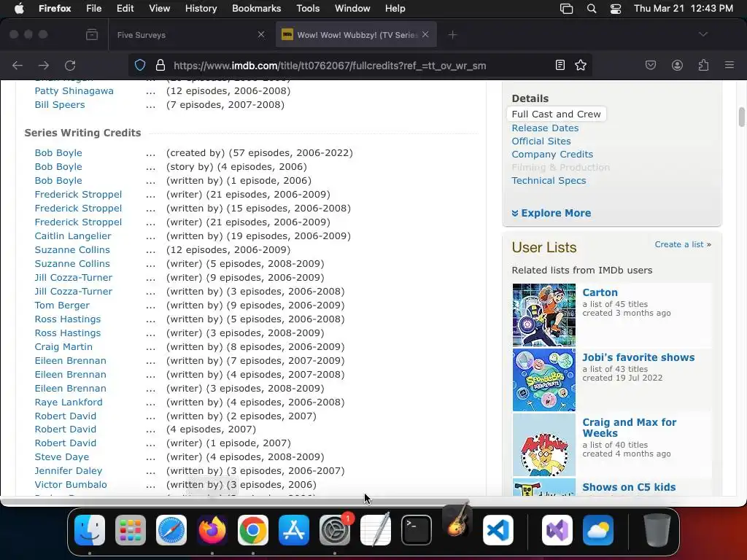Open App Store from the Dock

click(294, 530)
